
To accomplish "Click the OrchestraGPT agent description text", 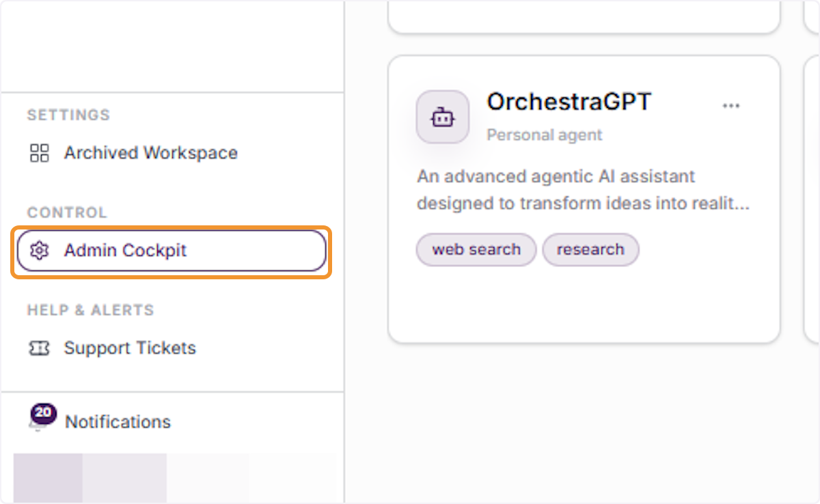I will [x=584, y=190].
